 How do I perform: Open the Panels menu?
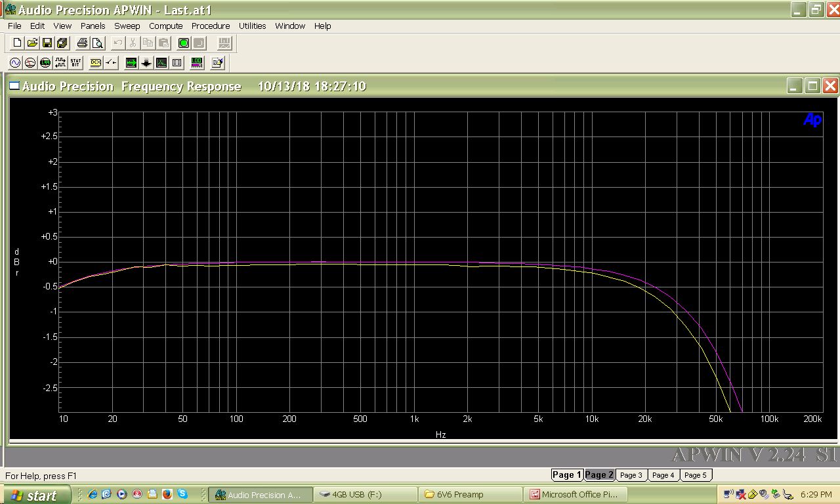(93, 26)
